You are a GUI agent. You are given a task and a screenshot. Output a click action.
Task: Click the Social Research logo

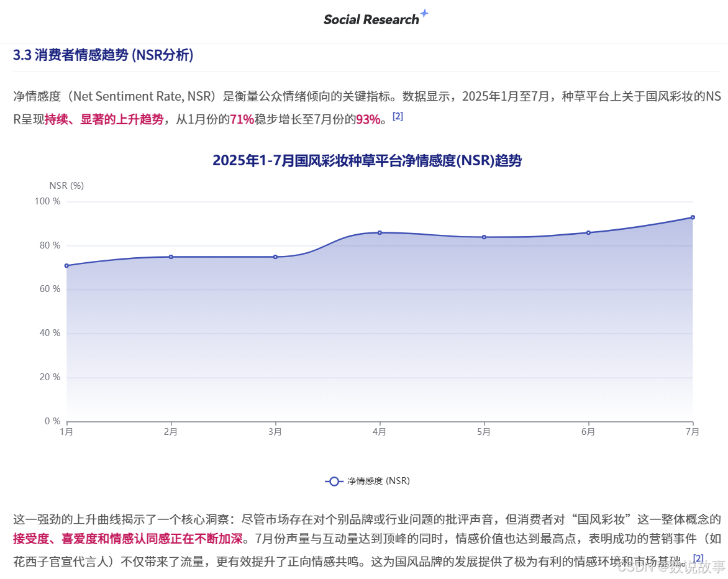pos(376,19)
